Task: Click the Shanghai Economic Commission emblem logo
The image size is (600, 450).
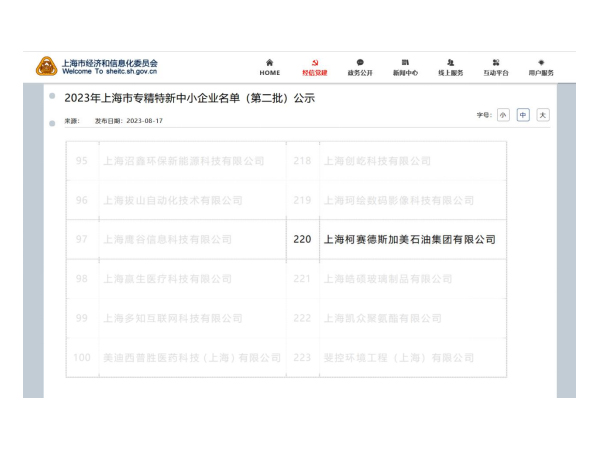Action: 46,67
